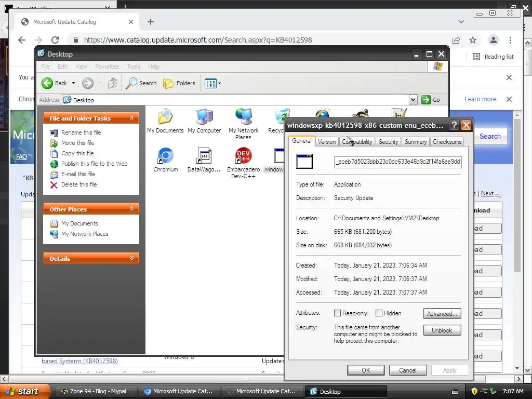This screenshot has height=399, width=532.
Task: Click the share page icon in browser
Action: [x=456, y=40]
